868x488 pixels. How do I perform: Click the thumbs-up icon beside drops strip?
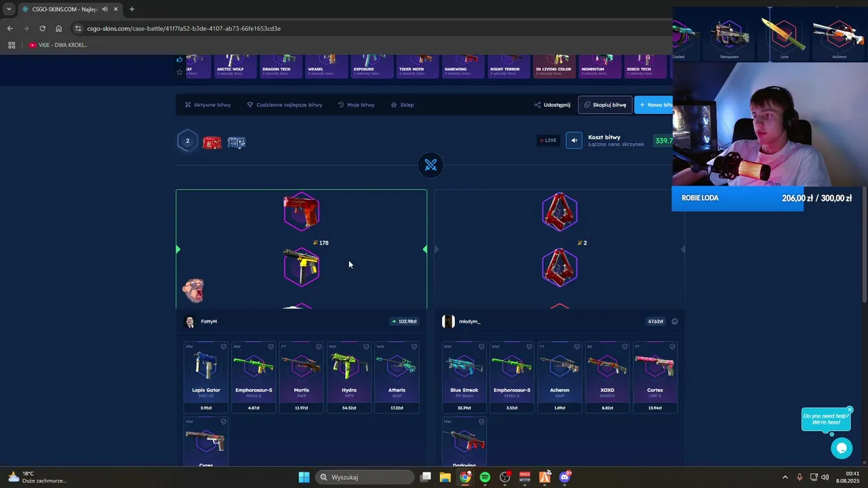click(x=180, y=60)
